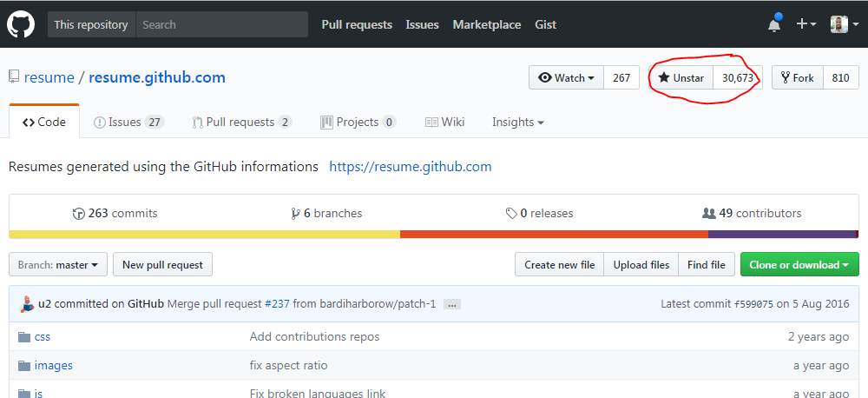868x398 pixels.
Task: Open the Branch: master dropdown
Action: tap(58, 264)
